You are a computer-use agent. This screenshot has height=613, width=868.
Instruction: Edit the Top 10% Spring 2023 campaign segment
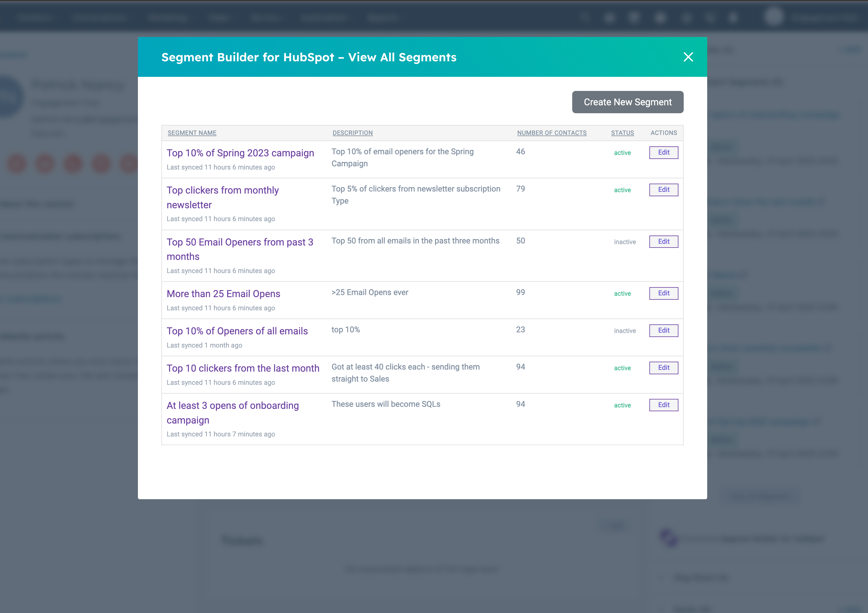click(x=663, y=152)
